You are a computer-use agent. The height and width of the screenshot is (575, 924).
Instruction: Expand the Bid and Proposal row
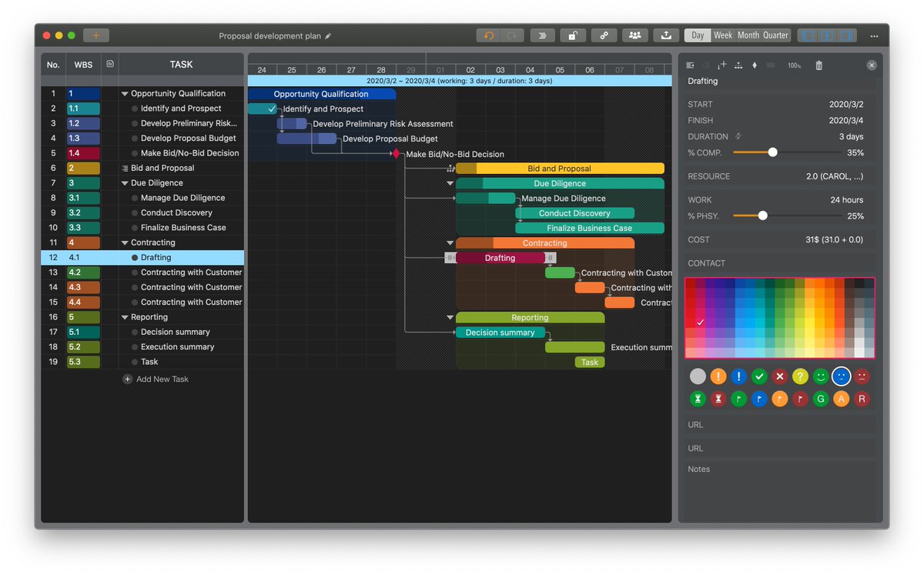(125, 168)
